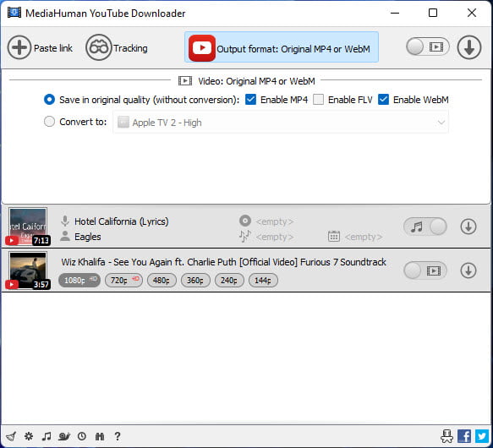Click the artist person icon beside Eagles
493x448 pixels.
(x=65, y=236)
